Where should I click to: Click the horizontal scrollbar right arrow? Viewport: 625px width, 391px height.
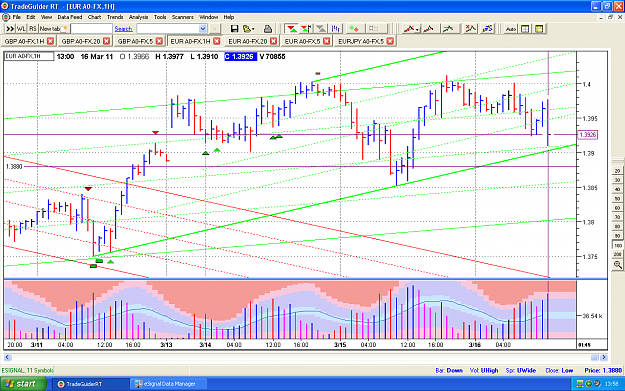(604, 358)
